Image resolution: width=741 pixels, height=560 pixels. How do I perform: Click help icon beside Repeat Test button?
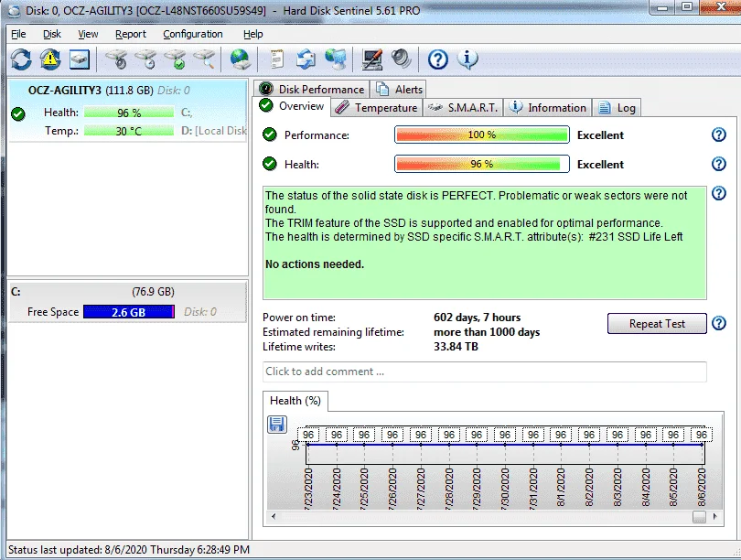719,323
